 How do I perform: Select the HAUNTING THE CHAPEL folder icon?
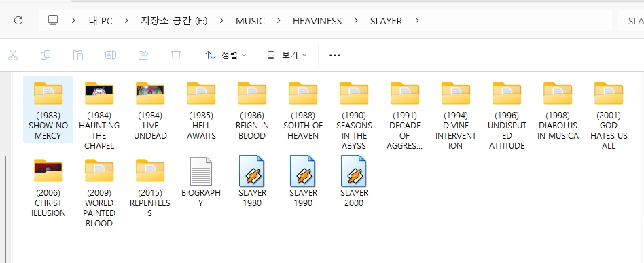tap(99, 93)
